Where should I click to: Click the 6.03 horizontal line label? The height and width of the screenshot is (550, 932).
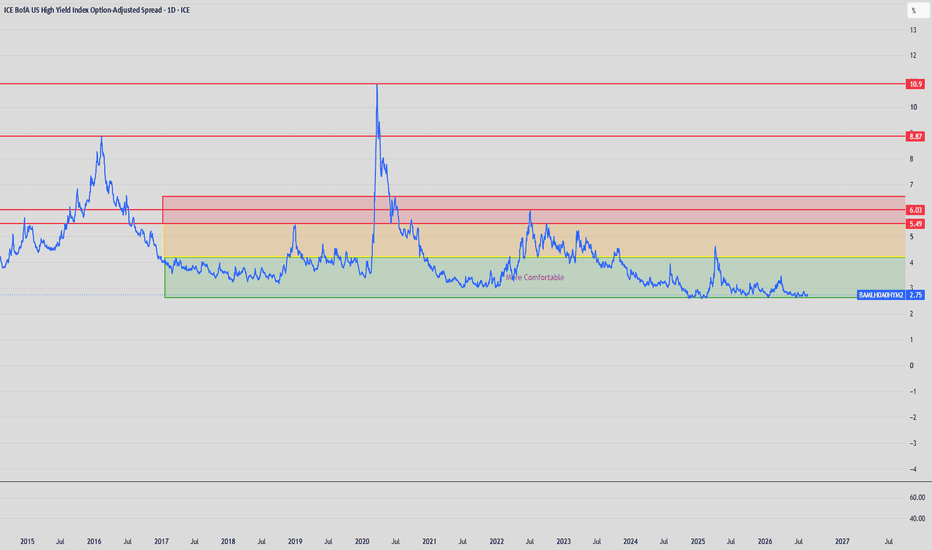pos(915,210)
